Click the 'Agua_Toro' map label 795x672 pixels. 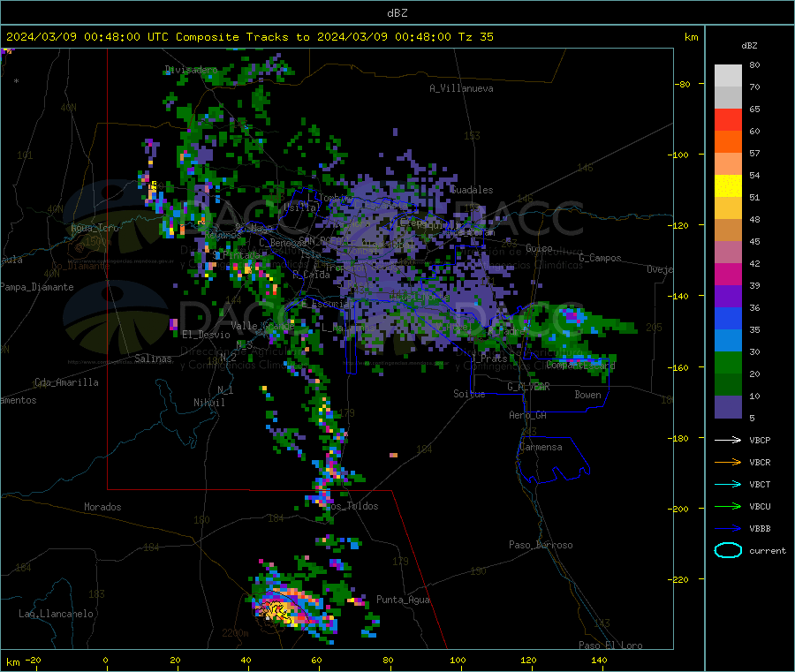click(x=95, y=228)
